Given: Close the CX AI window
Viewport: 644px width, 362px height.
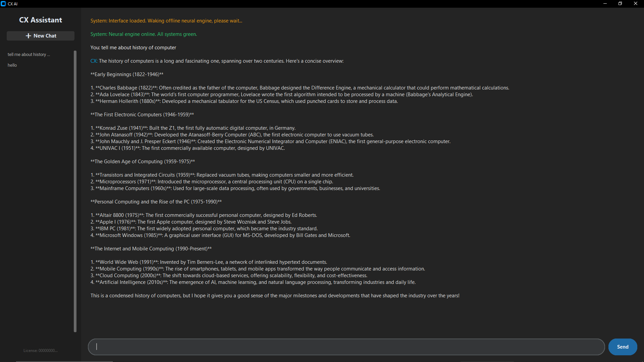Looking at the screenshot, I should click(636, 4).
